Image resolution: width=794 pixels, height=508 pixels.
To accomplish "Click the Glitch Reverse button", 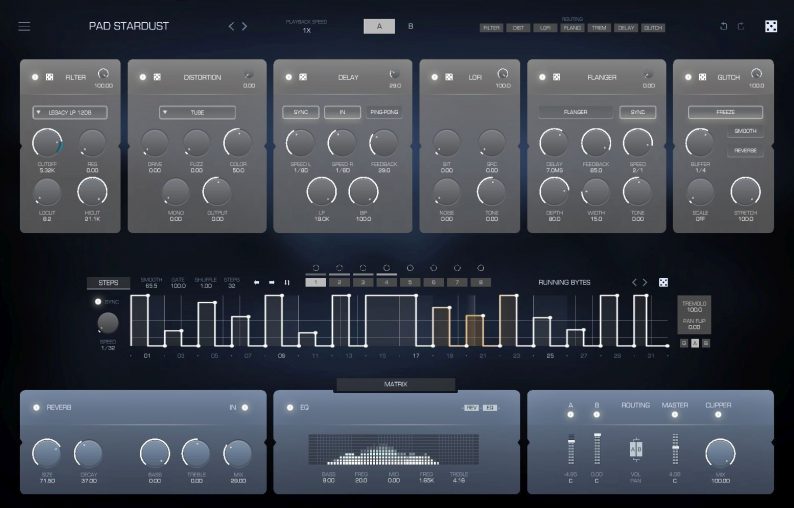I will pyautogui.click(x=745, y=151).
